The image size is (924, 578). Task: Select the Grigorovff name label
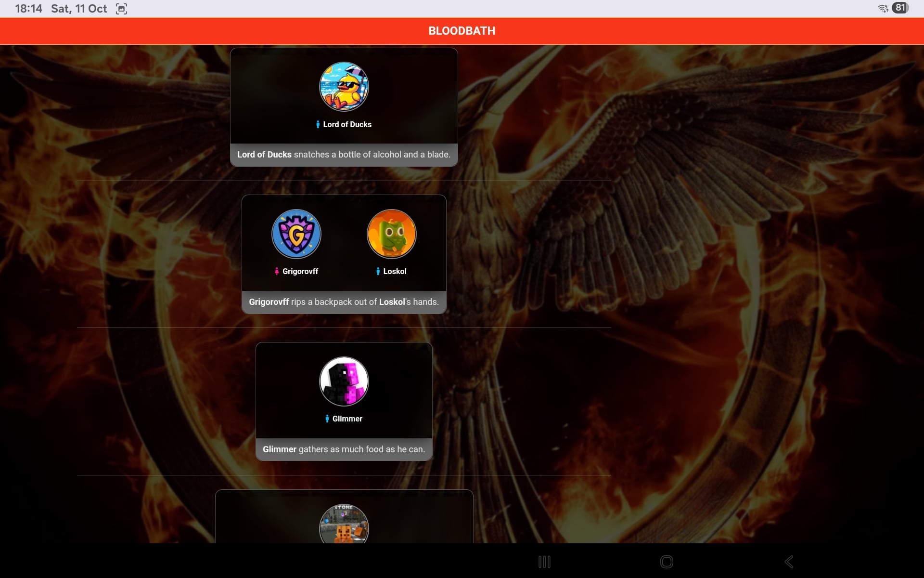click(x=300, y=272)
